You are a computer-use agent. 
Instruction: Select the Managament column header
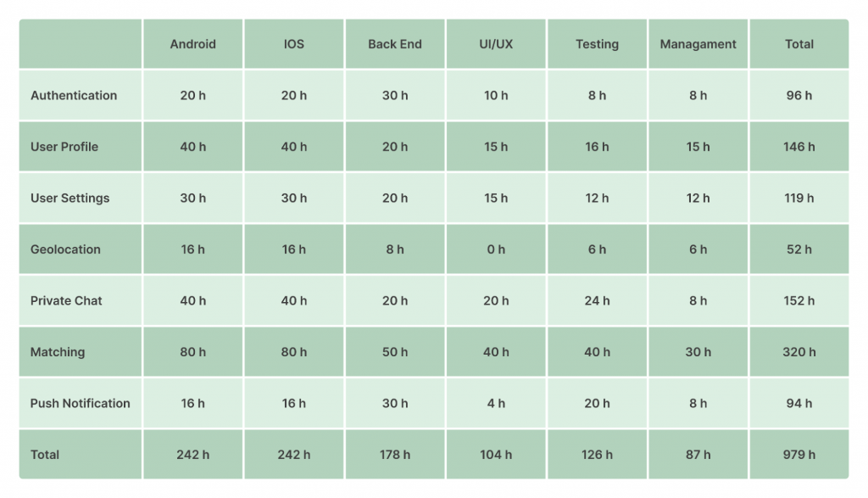tap(698, 44)
